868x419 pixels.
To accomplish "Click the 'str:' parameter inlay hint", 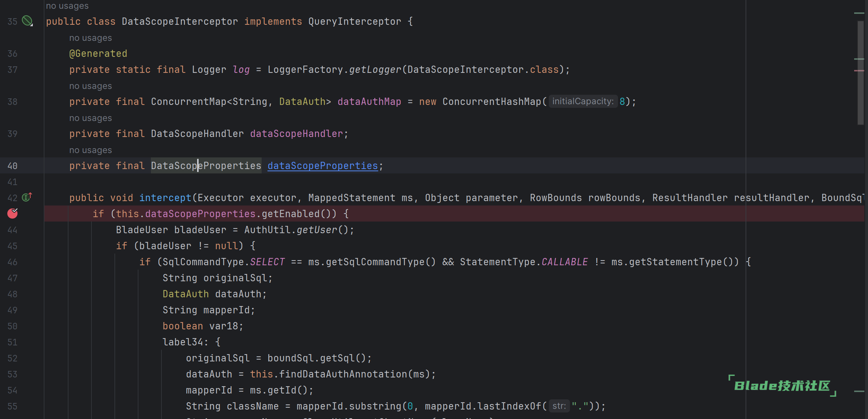I will [559, 406].
